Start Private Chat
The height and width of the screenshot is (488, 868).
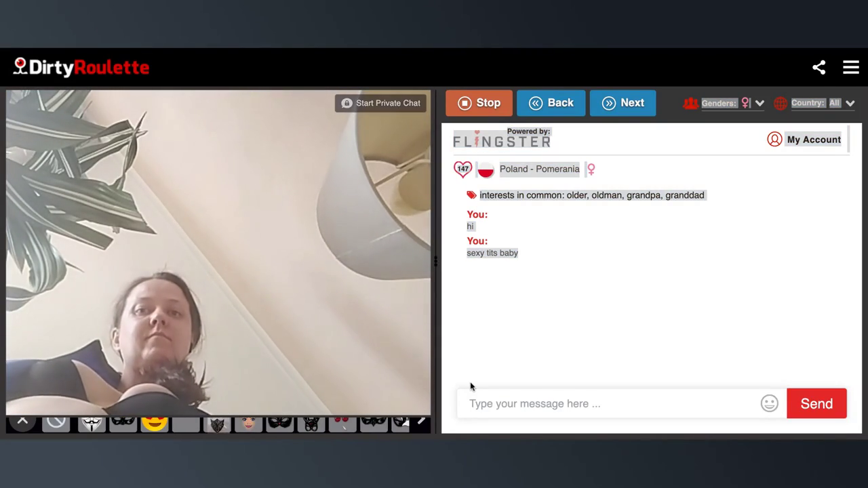coord(381,103)
